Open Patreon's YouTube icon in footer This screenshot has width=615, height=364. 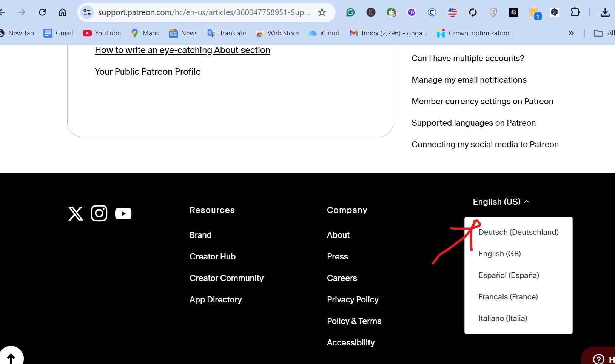coord(123,214)
